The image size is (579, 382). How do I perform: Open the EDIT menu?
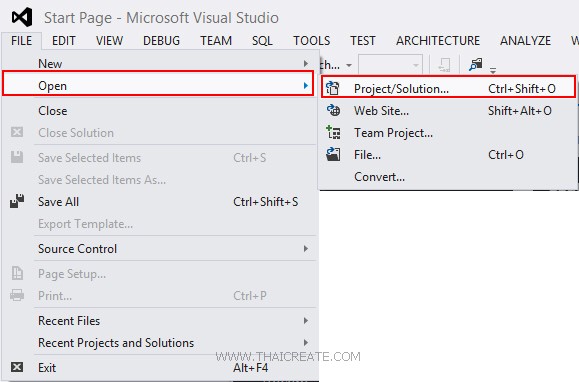coord(64,40)
